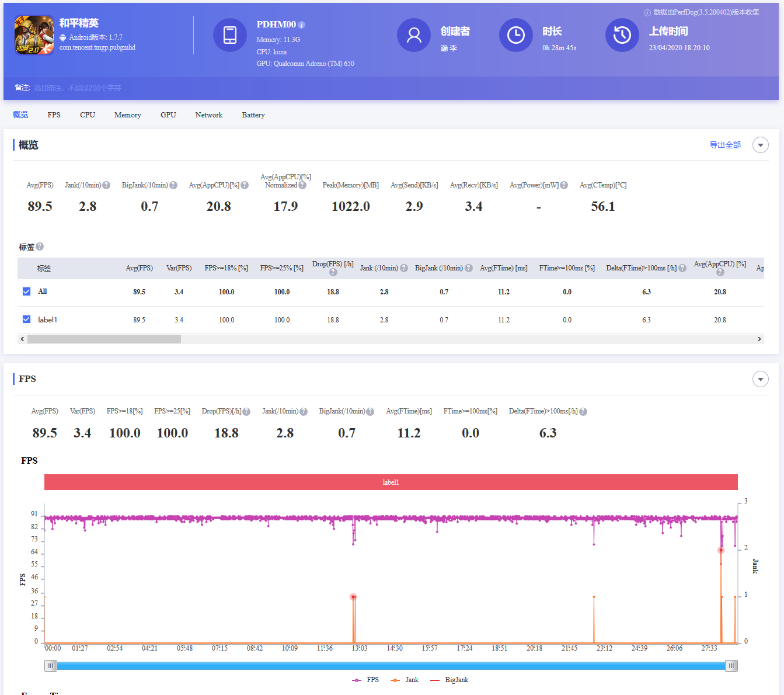Click 导出全部 export all link
This screenshot has height=695, width=784.
724,145
